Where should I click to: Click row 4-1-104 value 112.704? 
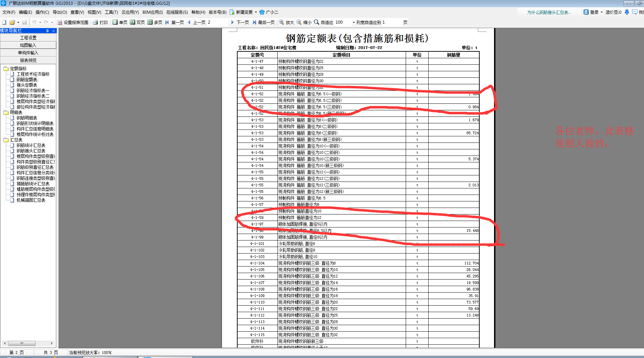[471, 263]
